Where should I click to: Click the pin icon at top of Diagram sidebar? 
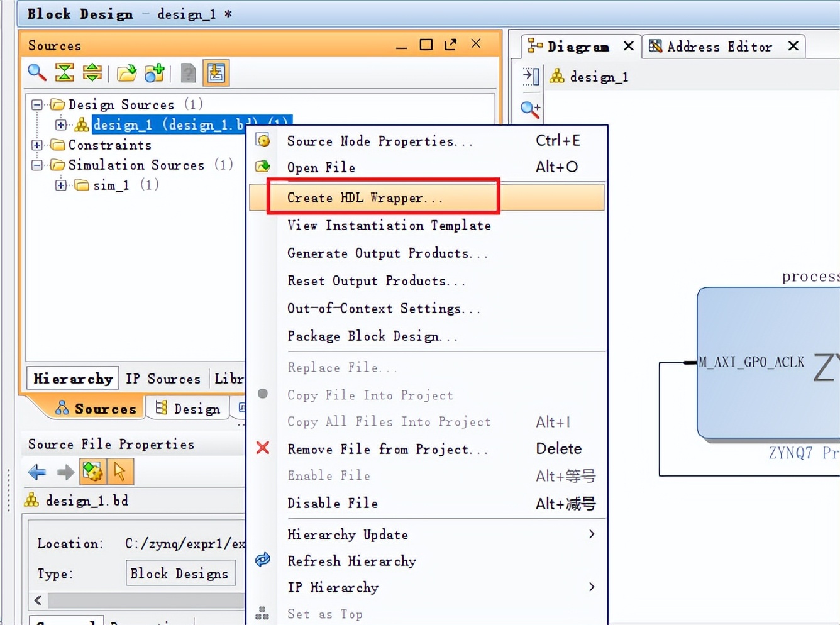click(530, 75)
